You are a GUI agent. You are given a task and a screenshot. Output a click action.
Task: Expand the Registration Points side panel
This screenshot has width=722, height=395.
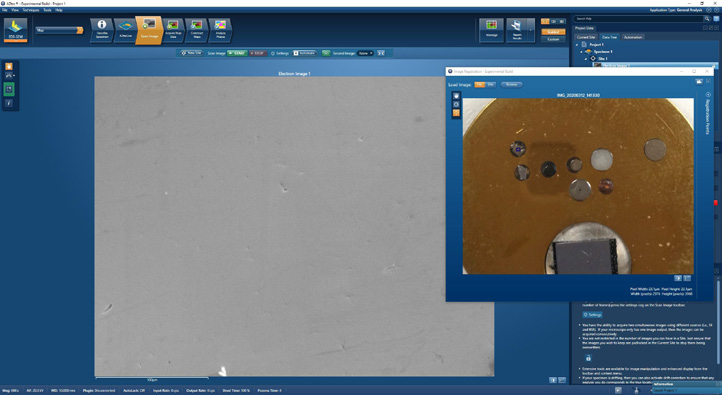708,95
